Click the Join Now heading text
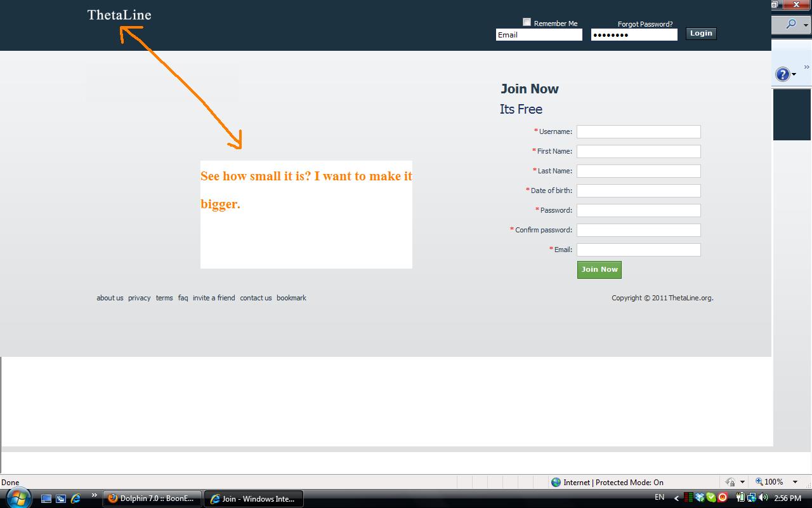 pos(530,89)
